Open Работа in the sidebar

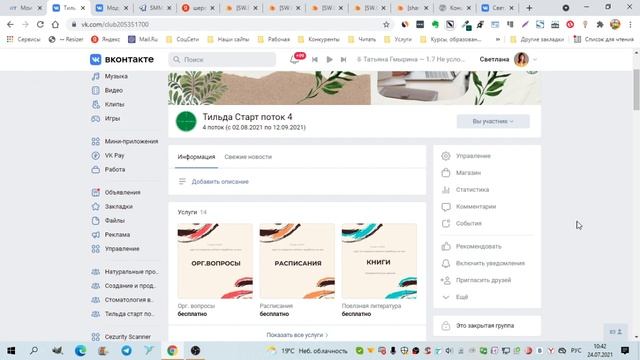coord(108,169)
